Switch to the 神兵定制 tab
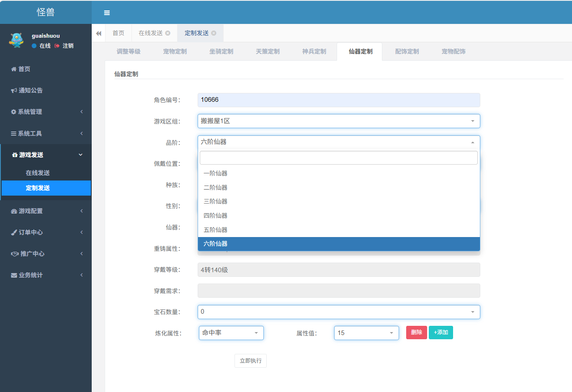The height and width of the screenshot is (392, 572). [x=314, y=52]
